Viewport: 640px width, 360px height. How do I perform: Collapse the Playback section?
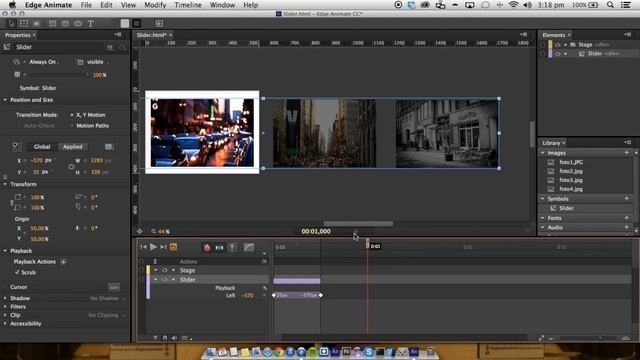(5, 251)
